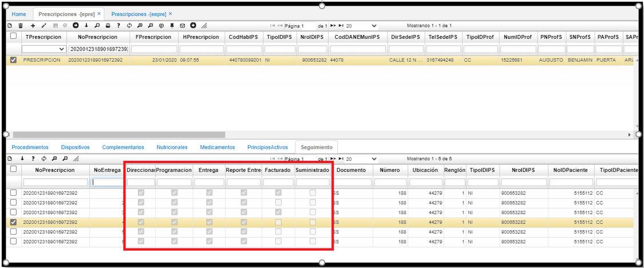Click the right scroll arrow of upper grid
Image resolution: width=644 pixels, height=268 pixels.
pos(630,135)
